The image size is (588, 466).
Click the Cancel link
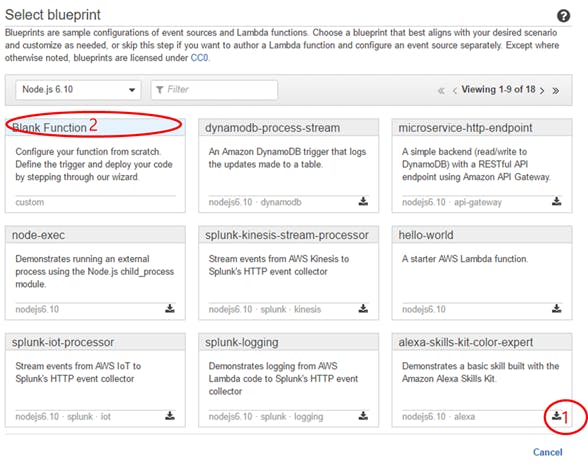548,452
